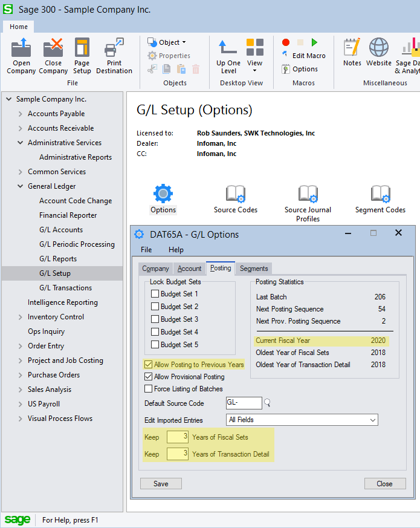Switch to the Account tab

(x=189, y=269)
